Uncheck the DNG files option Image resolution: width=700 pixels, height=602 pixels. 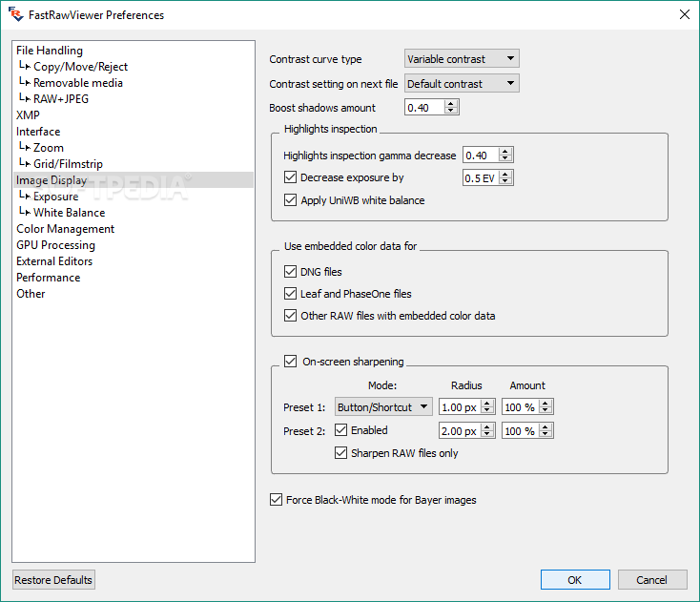pyautogui.click(x=291, y=272)
